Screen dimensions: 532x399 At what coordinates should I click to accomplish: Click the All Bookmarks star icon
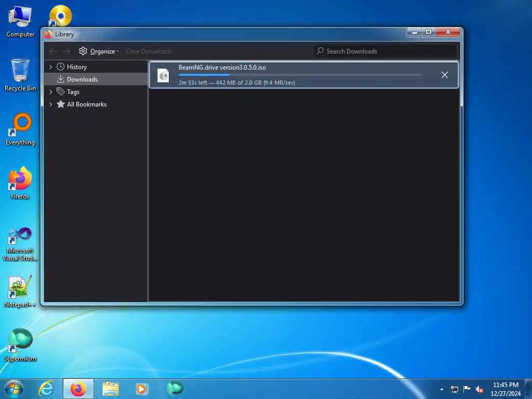click(60, 104)
